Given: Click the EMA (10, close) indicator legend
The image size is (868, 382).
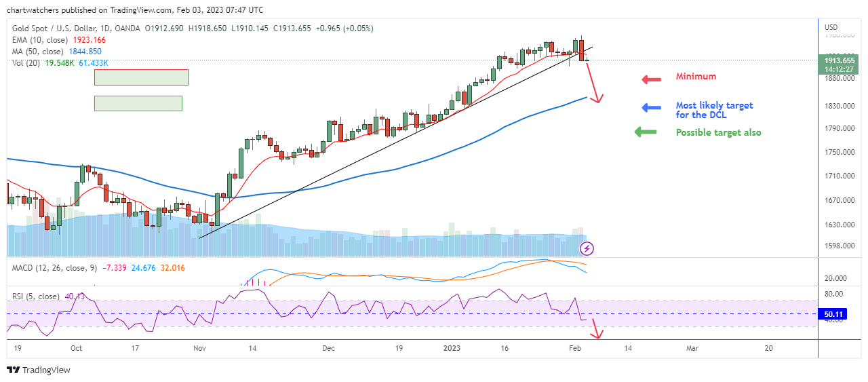Looking at the screenshot, I should pyautogui.click(x=39, y=40).
